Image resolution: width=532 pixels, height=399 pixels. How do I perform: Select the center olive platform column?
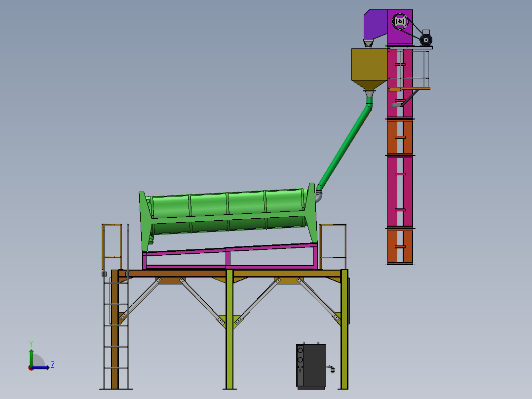pos(229,329)
